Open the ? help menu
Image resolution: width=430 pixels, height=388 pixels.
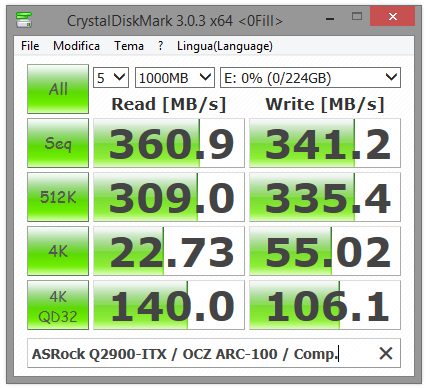click(x=160, y=46)
